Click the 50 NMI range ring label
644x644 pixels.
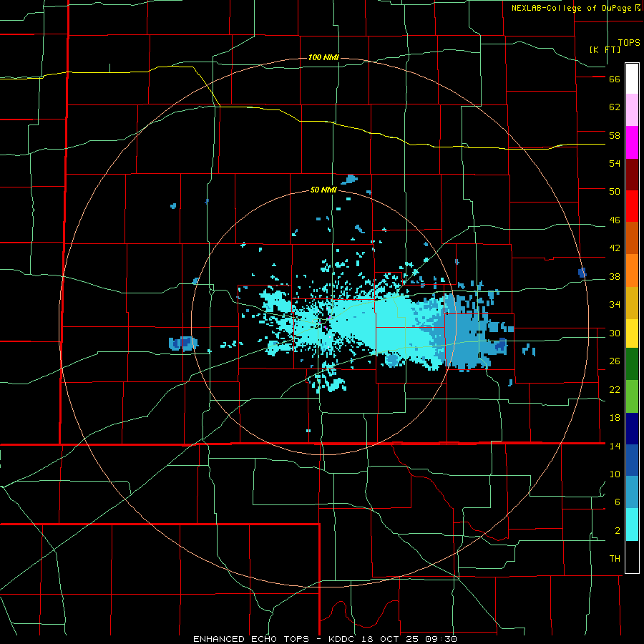(x=323, y=190)
